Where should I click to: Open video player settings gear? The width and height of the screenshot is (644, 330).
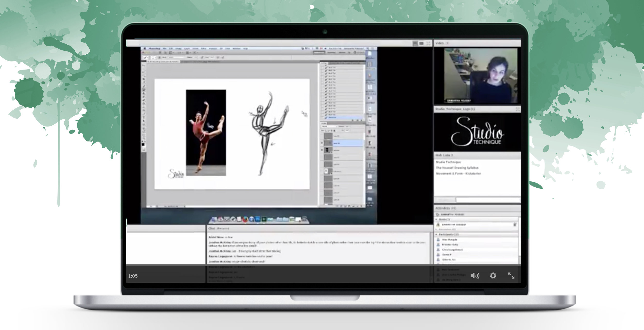(493, 276)
